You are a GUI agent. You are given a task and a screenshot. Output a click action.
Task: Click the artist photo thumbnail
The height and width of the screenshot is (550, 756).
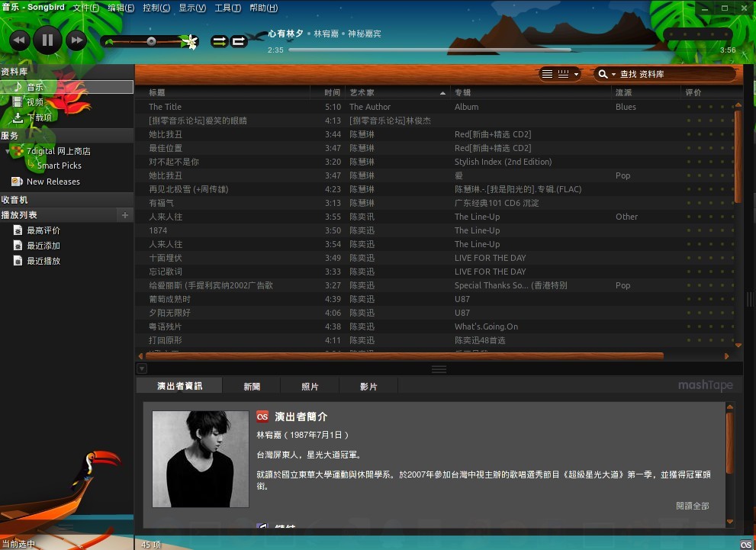pos(201,459)
